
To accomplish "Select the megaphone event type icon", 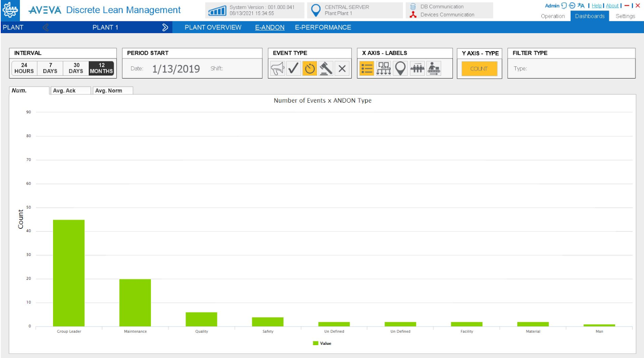I will click(x=277, y=68).
